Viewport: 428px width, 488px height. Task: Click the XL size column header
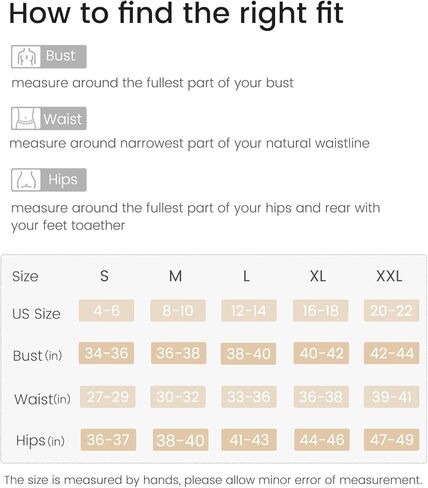(318, 276)
